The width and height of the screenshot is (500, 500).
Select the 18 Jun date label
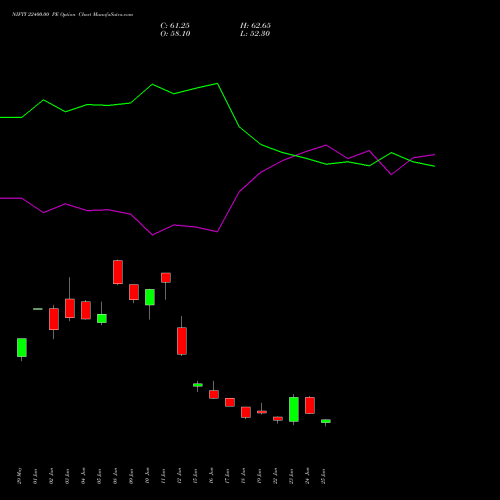(243, 476)
